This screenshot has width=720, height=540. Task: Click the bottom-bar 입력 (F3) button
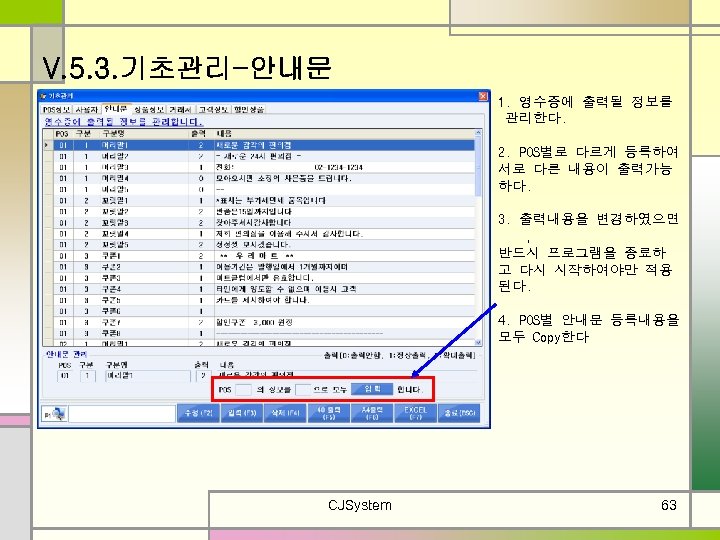(x=242, y=413)
